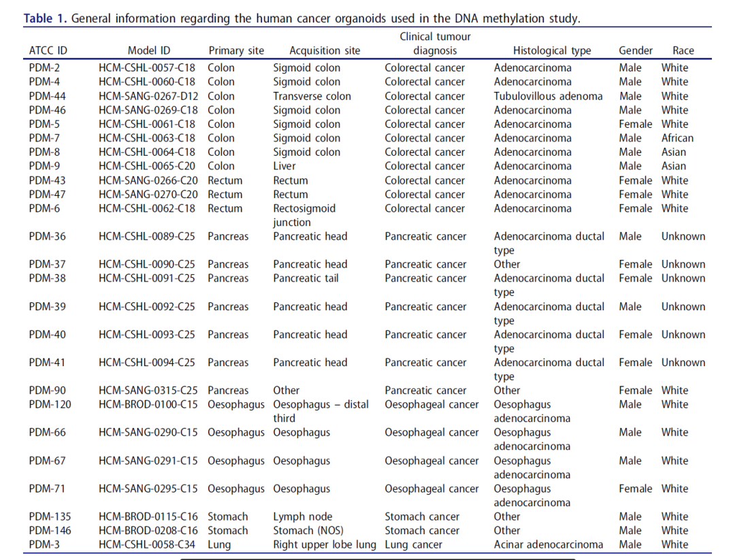Click the Model ID column header
Screen dimensions: 735x560
click(149, 50)
